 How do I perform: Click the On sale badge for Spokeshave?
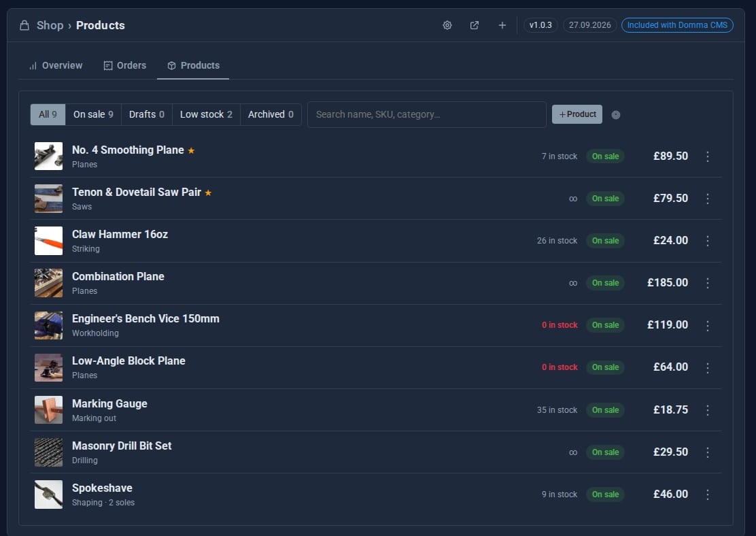pos(605,494)
